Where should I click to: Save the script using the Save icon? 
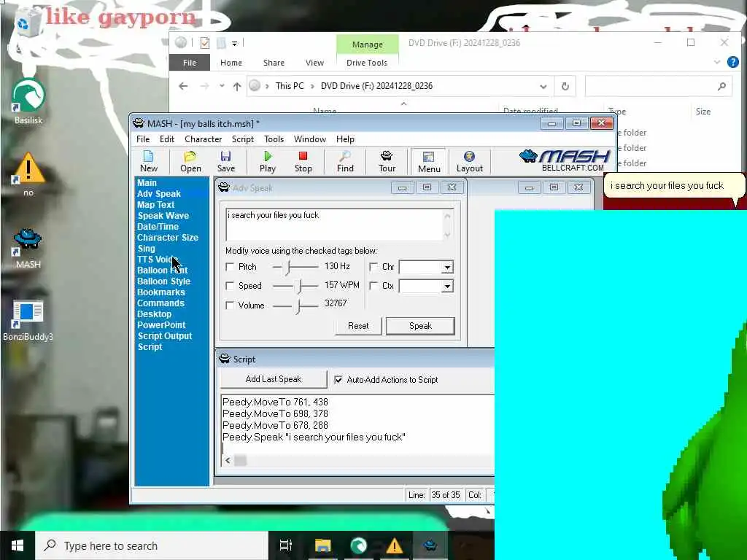coord(226,161)
